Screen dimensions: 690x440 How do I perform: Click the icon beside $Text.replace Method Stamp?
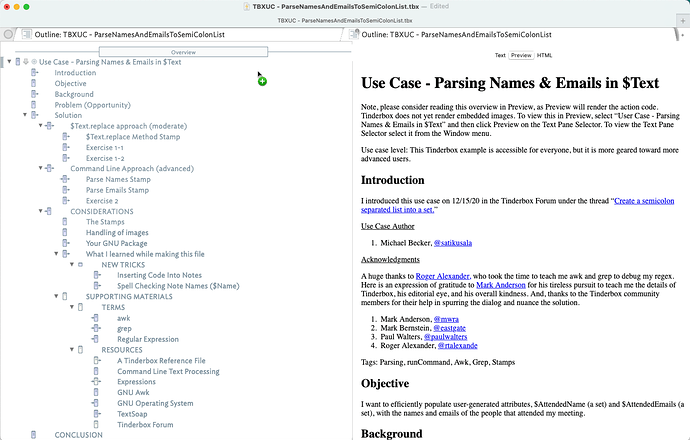pos(66,136)
